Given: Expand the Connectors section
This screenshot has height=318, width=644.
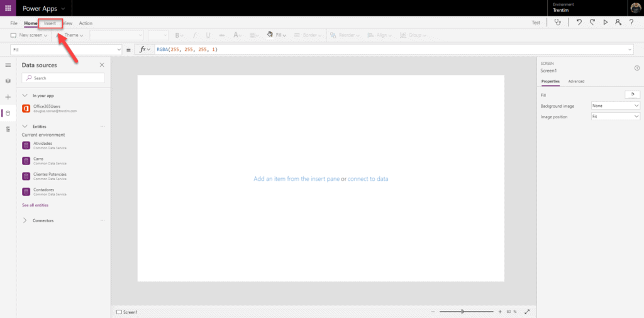Looking at the screenshot, I should click(x=25, y=220).
